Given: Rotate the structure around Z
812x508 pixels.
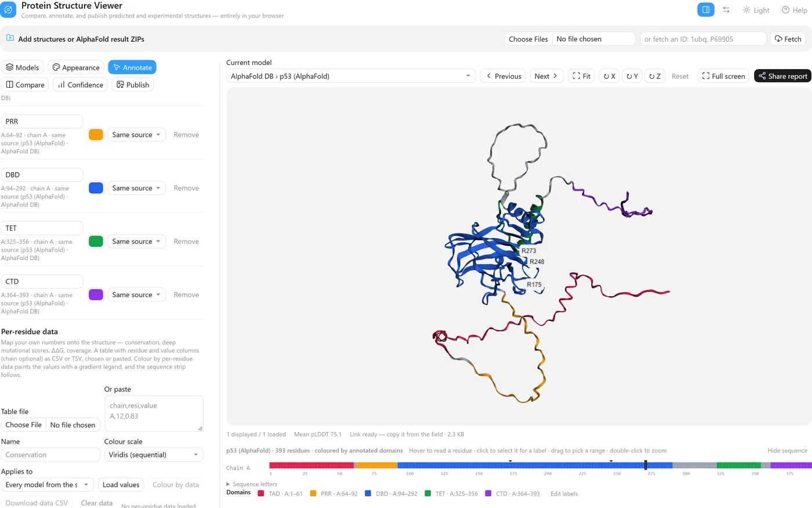Looking at the screenshot, I should click(x=655, y=76).
